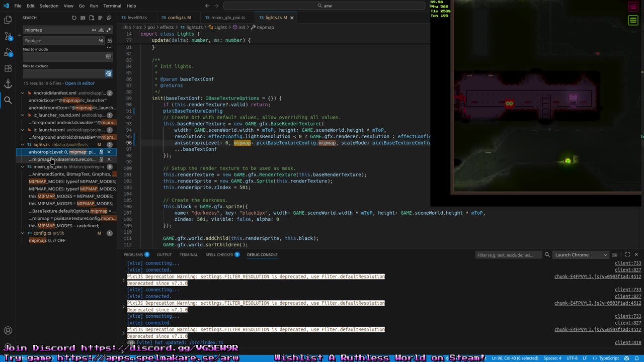Toggle Preserve Case in replace box
The width and height of the screenshot is (644, 362).
pyautogui.click(x=101, y=41)
